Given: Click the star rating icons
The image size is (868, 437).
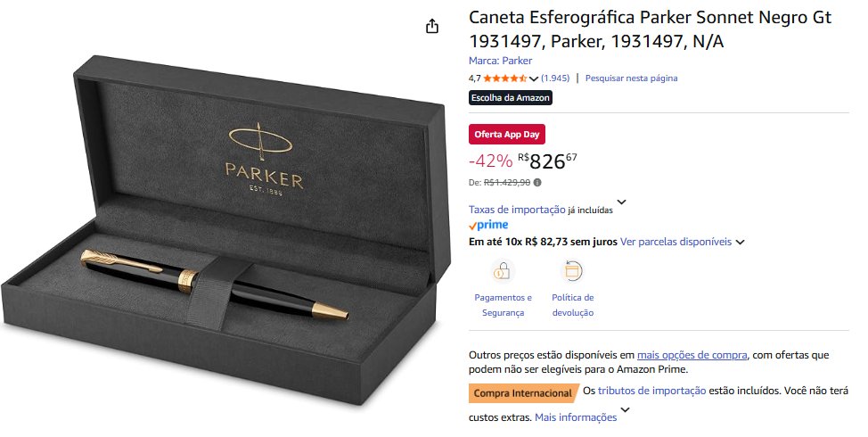Looking at the screenshot, I should pyautogui.click(x=505, y=78).
